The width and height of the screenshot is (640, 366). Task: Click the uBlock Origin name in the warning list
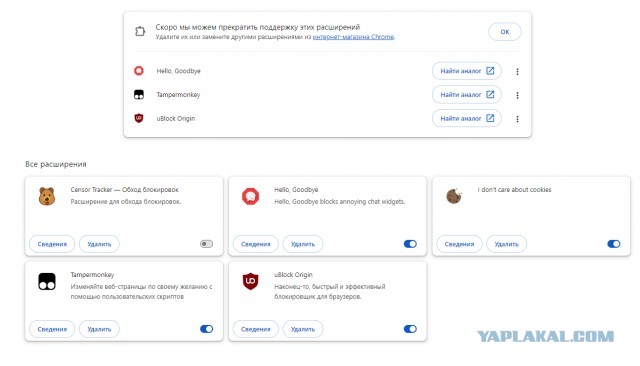coord(176,118)
